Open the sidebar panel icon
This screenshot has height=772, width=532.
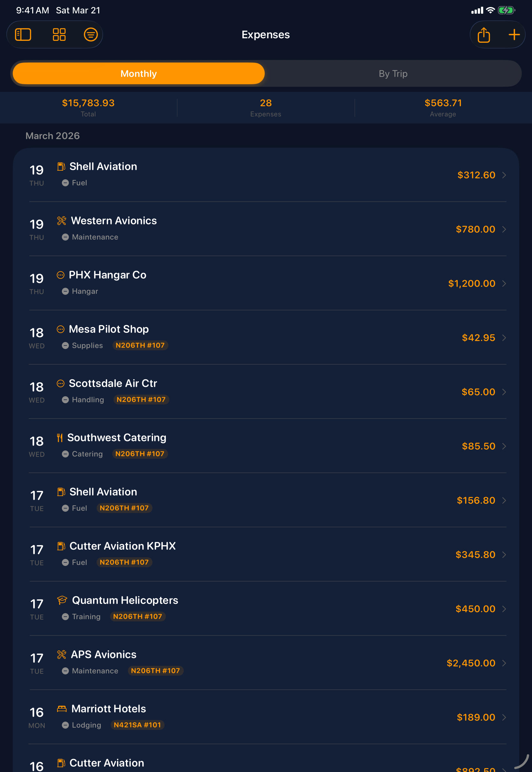click(x=23, y=34)
